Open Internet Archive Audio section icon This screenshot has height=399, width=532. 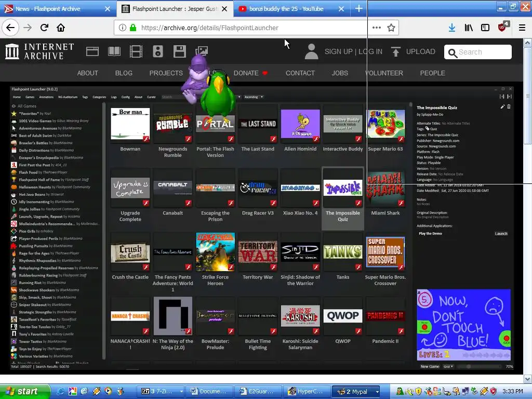click(x=158, y=51)
